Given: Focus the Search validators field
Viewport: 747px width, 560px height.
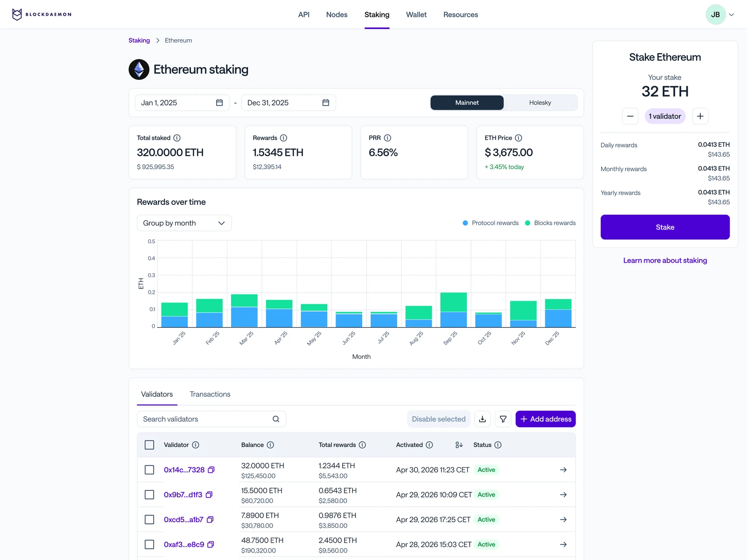Looking at the screenshot, I should [x=211, y=419].
